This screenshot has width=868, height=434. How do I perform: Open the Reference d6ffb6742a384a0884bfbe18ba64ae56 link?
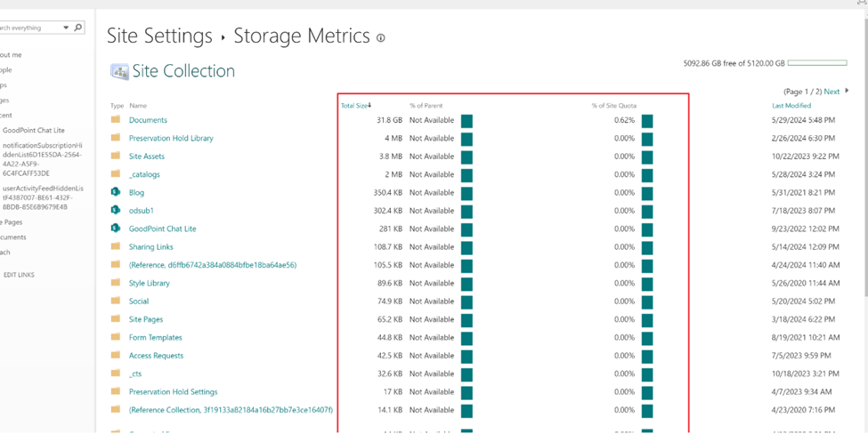tap(213, 265)
